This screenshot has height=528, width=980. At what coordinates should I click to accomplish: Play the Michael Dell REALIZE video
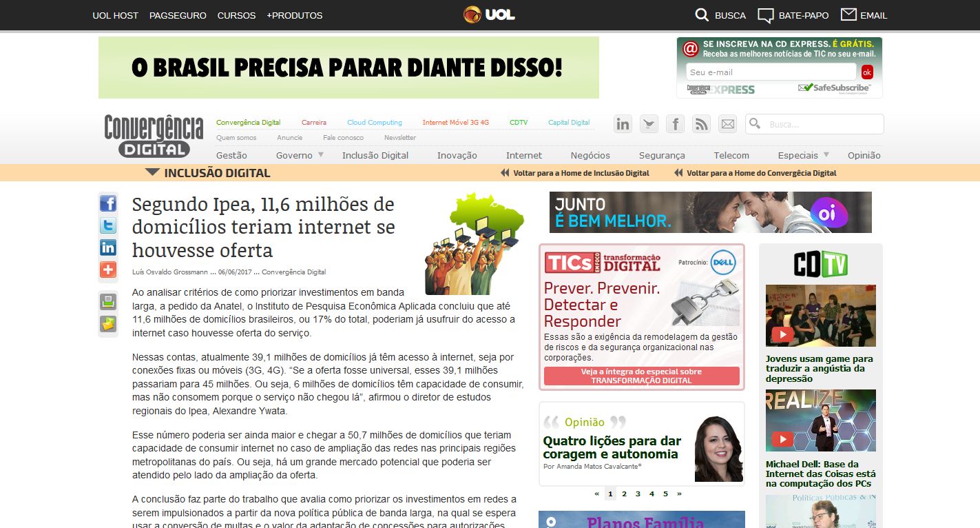(821, 420)
